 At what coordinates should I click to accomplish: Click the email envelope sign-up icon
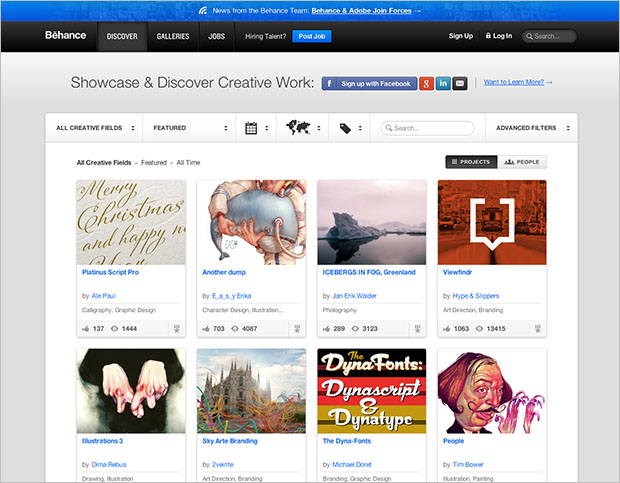point(460,83)
